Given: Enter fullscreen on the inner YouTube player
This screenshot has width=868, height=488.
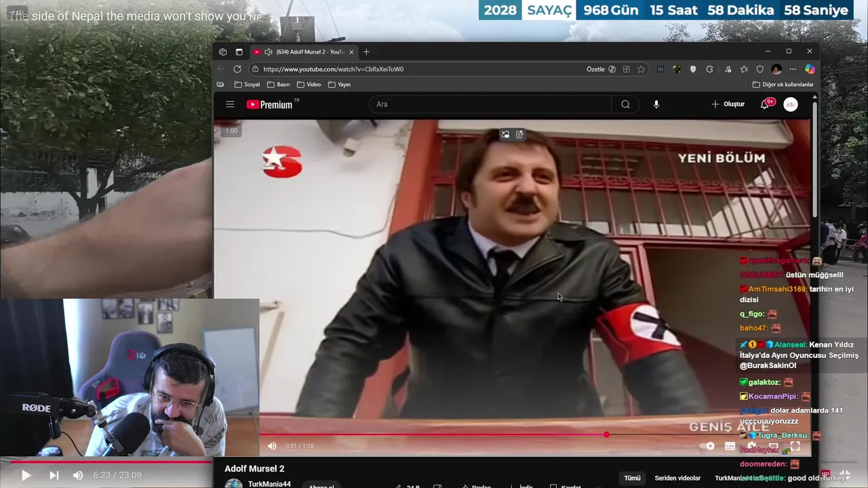Looking at the screenshot, I should coord(795,446).
